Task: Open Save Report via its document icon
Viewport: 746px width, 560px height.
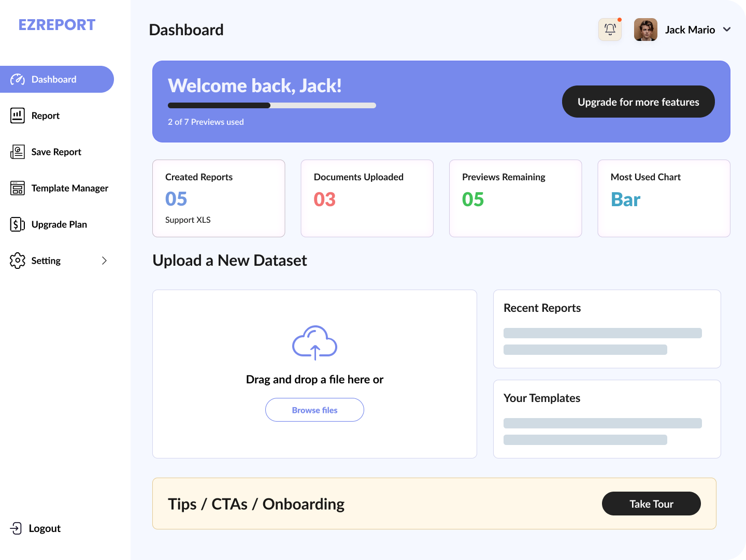Action: pos(17,152)
